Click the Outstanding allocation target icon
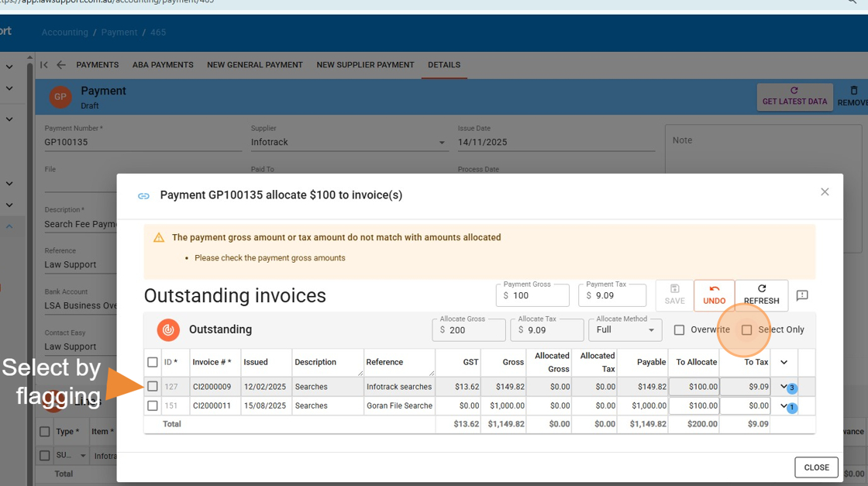The image size is (868, 486). pyautogui.click(x=167, y=329)
